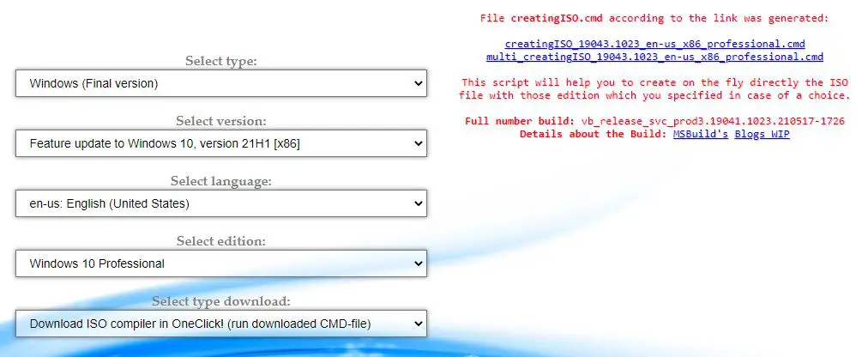
Task: Download multi_creatingISO_19043.1023 cmd link
Action: [x=655, y=57]
